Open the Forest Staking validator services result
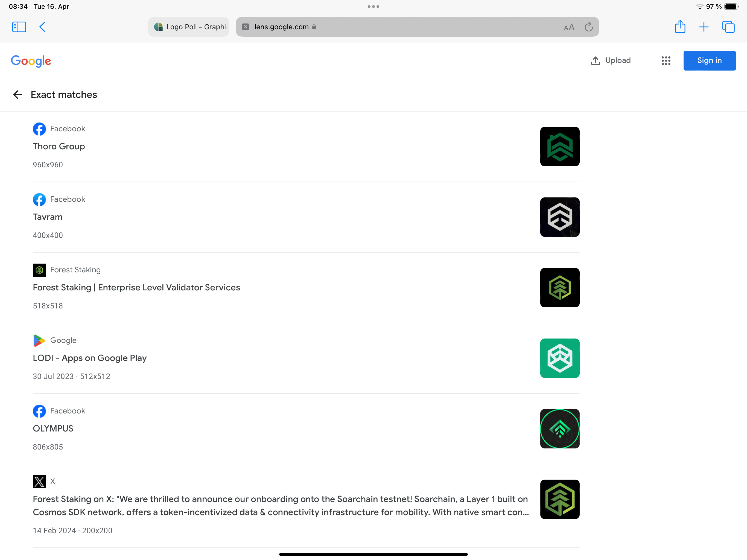The image size is (747, 560). coord(136,287)
